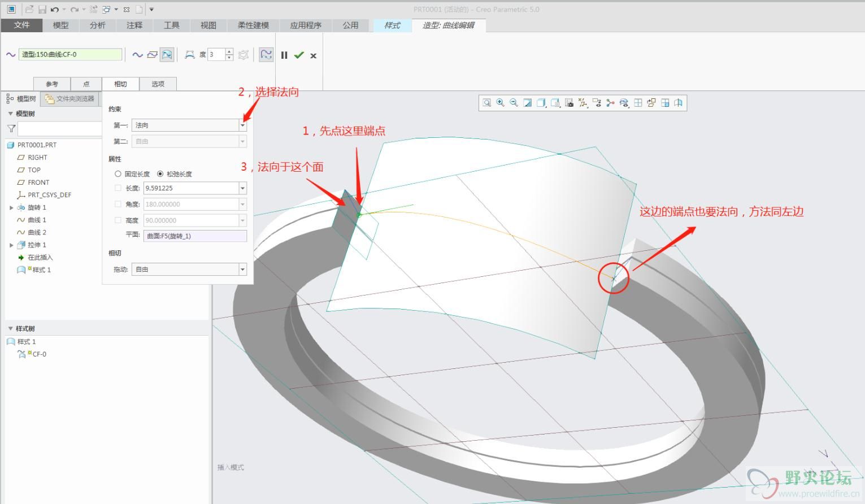Open the 第二 constraint dropdown showing 自由
Screen dimensions: 865x504
(189, 141)
